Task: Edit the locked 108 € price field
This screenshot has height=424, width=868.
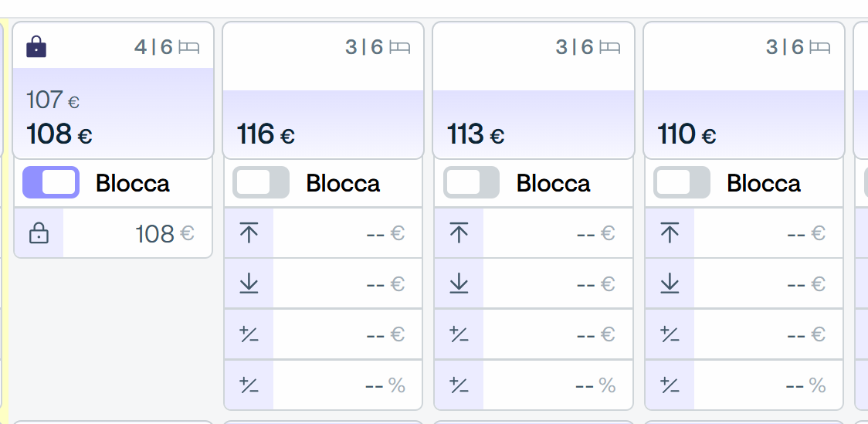Action: [x=137, y=233]
